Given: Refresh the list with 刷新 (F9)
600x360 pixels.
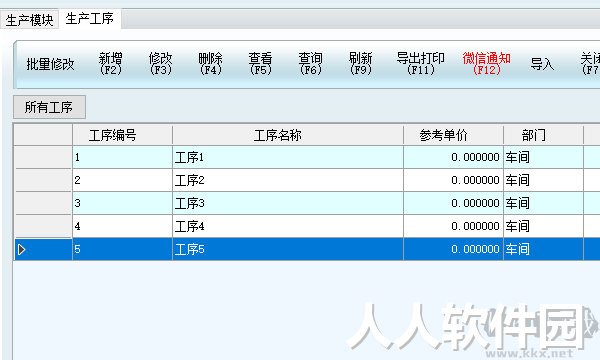Looking at the screenshot, I should tap(360, 64).
